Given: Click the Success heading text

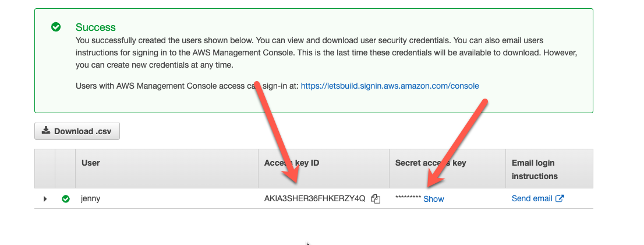Looking at the screenshot, I should (95, 27).
